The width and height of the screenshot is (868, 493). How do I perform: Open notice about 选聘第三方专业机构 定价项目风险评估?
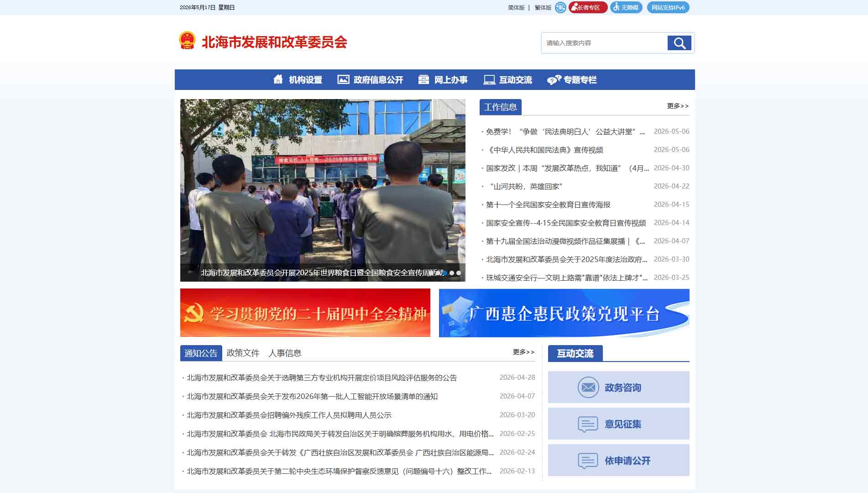point(322,378)
